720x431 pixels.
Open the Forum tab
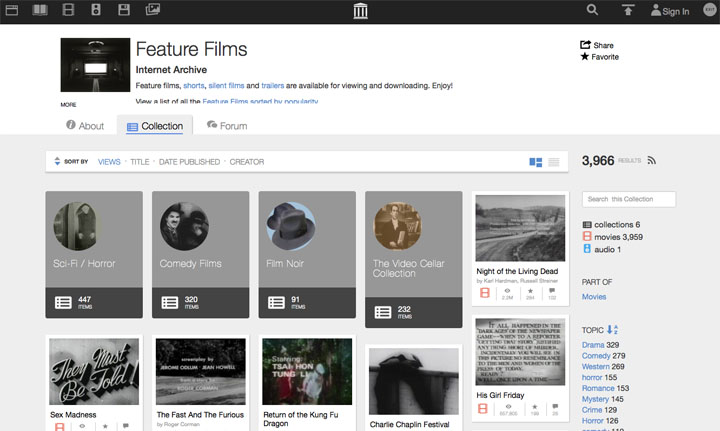tap(227, 126)
